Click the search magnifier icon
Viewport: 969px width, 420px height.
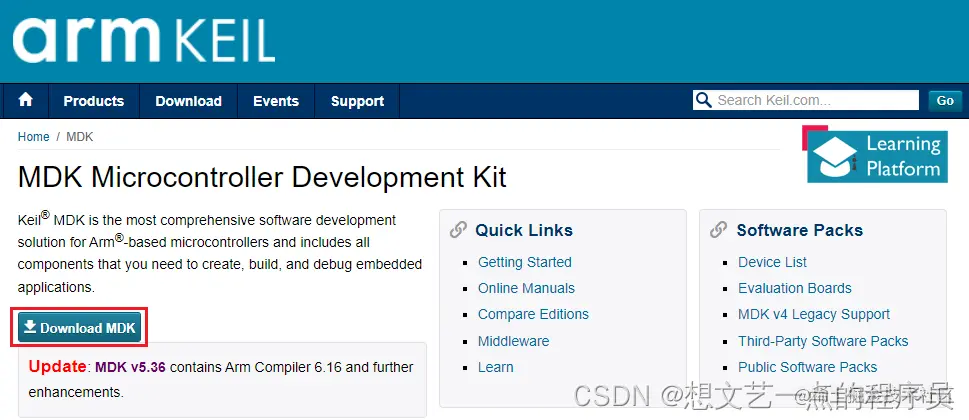pos(703,100)
